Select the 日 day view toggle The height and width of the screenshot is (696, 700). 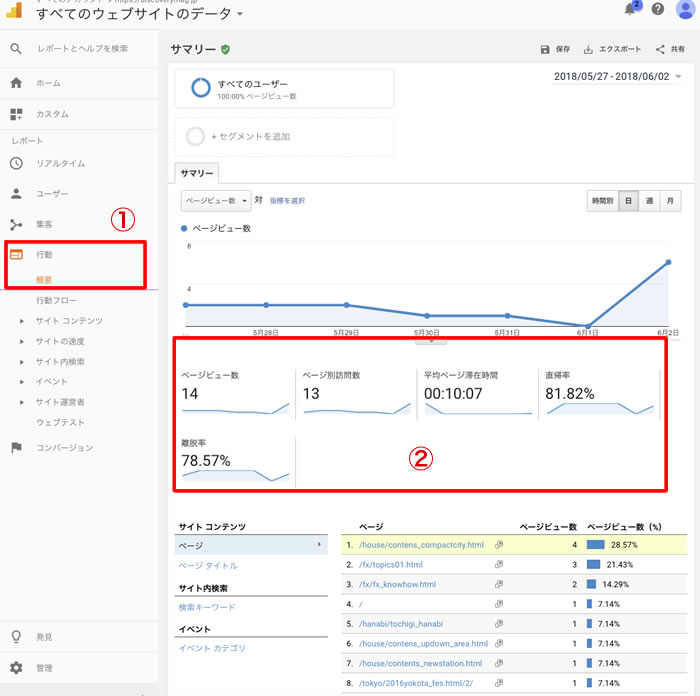[x=628, y=201]
